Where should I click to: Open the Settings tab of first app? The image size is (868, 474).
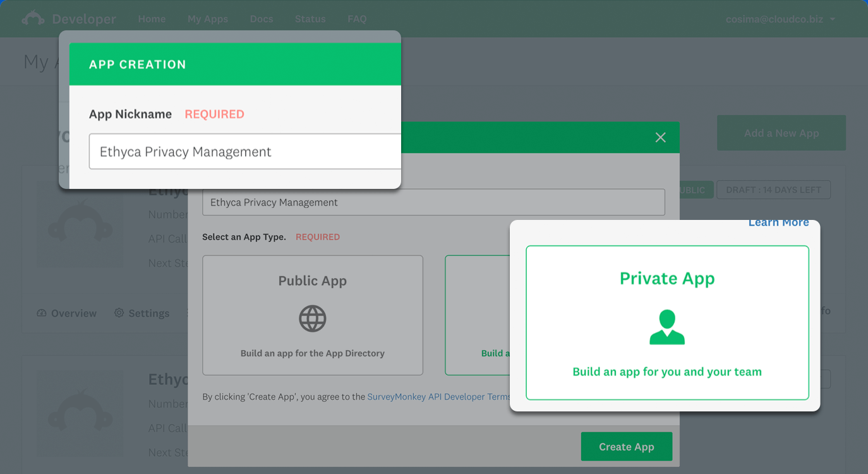(142, 313)
